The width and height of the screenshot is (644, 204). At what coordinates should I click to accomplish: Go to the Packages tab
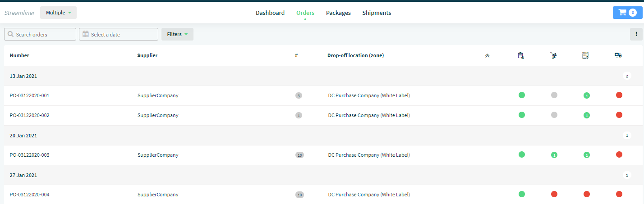(x=338, y=13)
